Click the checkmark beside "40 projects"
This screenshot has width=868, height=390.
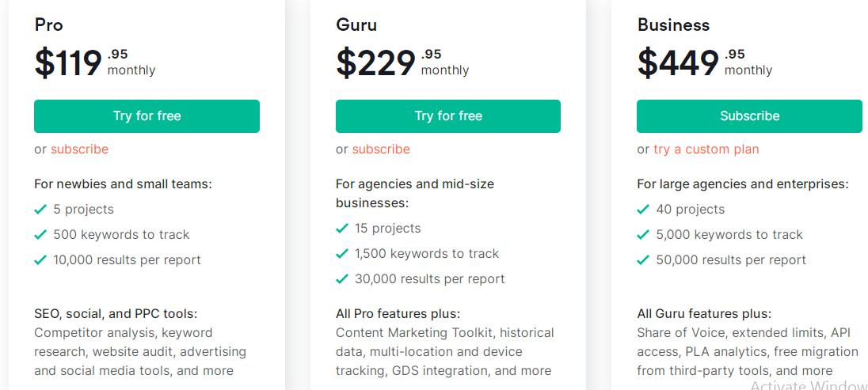(643, 210)
